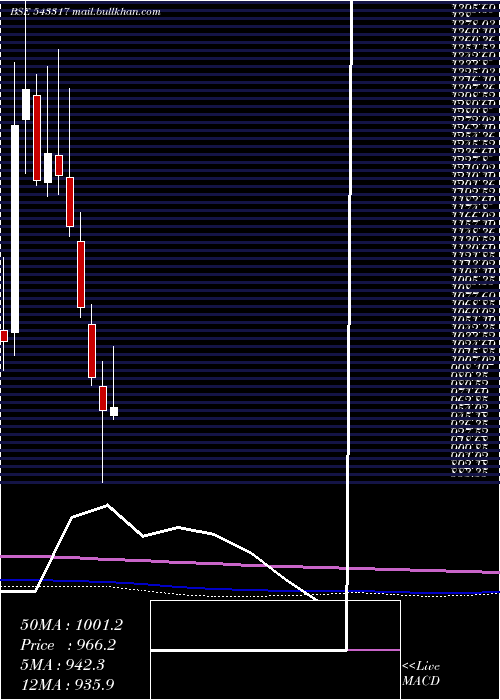The height and width of the screenshot is (700, 500).
Task: Click the 'Price : 966.2' reading
Action: 69,645
